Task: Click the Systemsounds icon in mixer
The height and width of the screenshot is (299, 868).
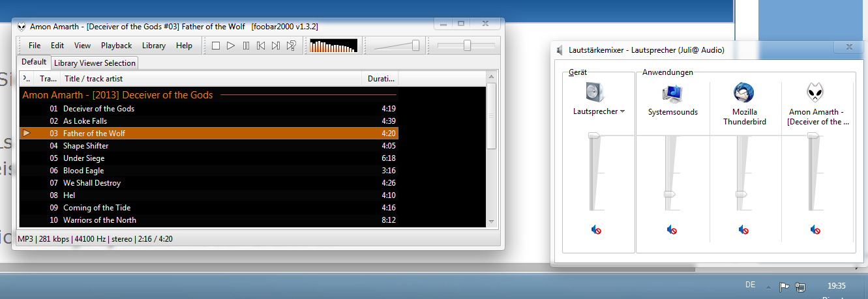Action: coord(672,93)
